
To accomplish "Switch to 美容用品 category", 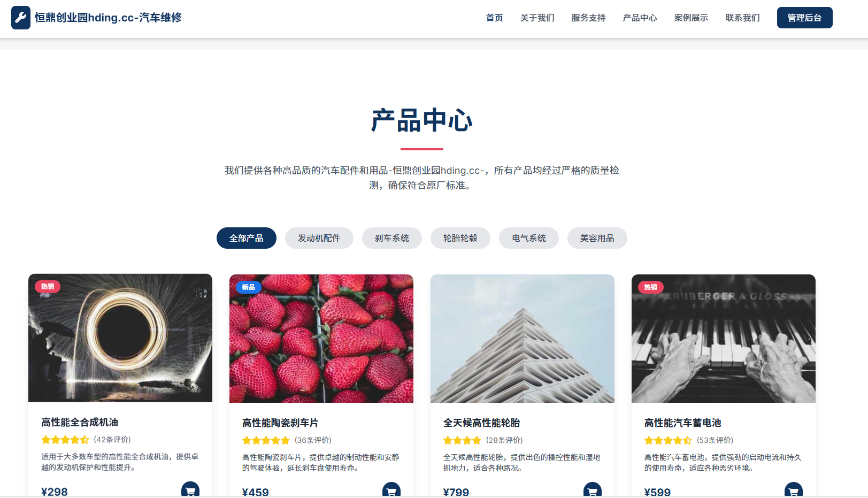I will (597, 238).
